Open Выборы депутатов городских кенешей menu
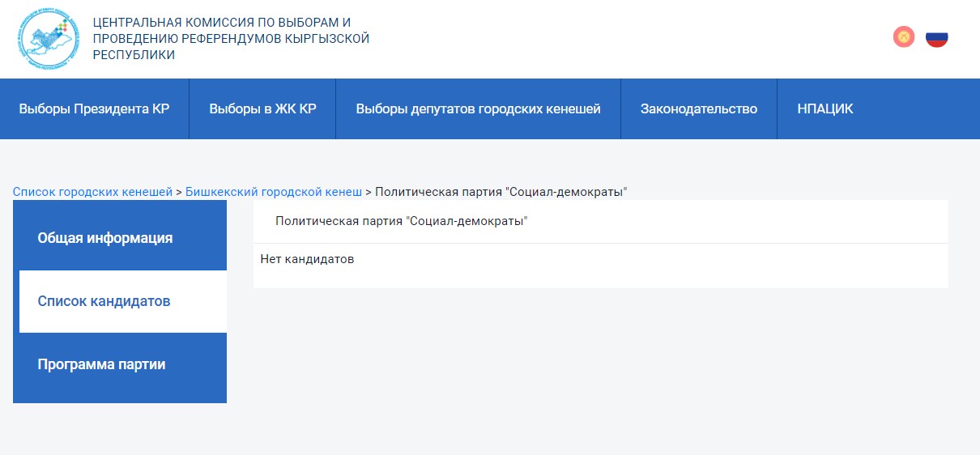Viewport: 980px width, 455px height. 478,108
